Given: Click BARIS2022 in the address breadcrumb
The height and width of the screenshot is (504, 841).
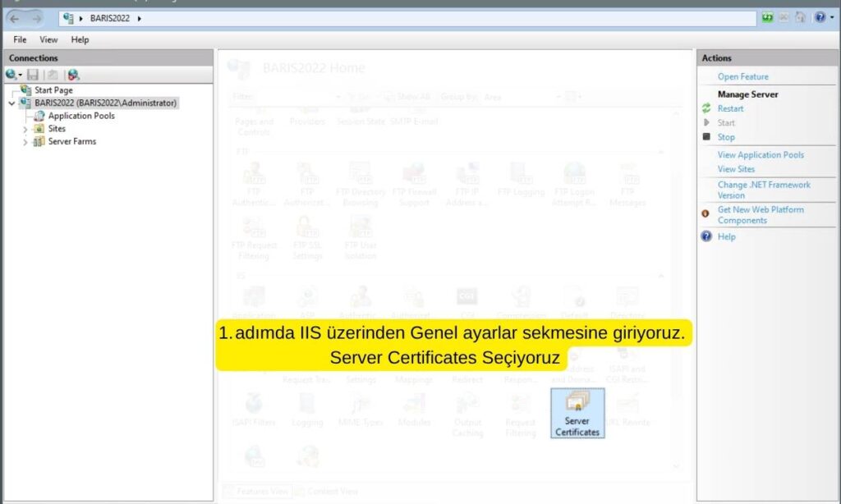Looking at the screenshot, I should 110,19.
